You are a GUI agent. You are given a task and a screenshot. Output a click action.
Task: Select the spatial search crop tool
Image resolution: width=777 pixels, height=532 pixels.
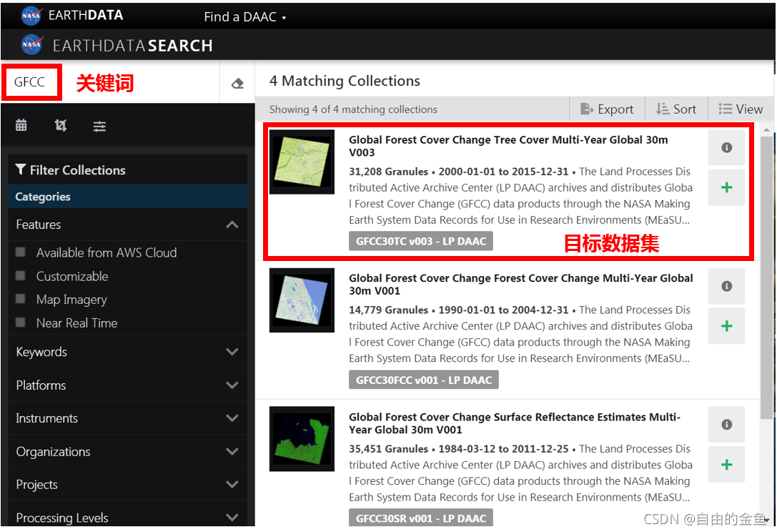coord(60,125)
